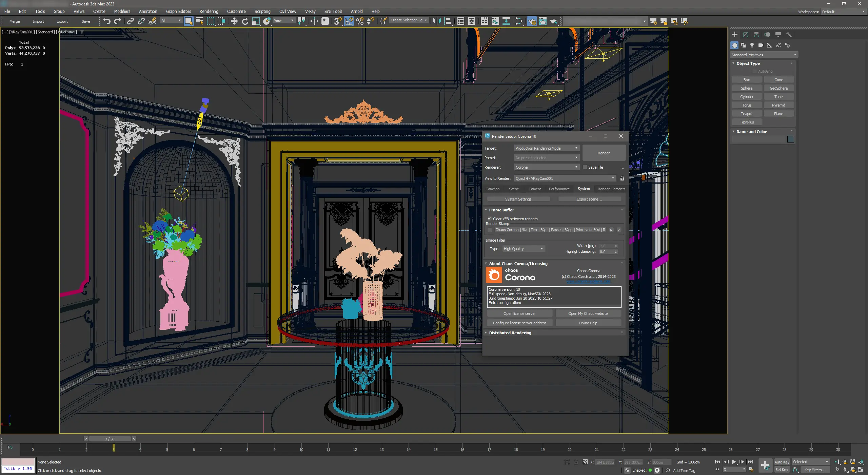Select the Rotate transform tool

(245, 21)
